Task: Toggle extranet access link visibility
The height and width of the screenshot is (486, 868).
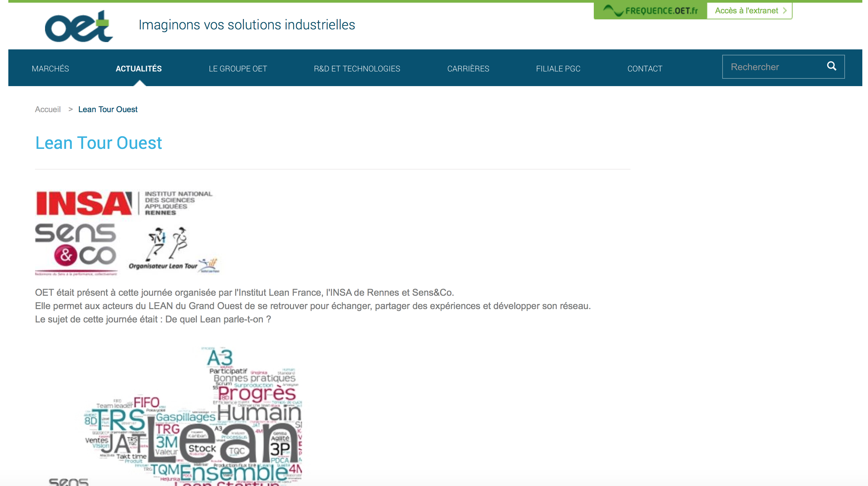Action: click(751, 11)
